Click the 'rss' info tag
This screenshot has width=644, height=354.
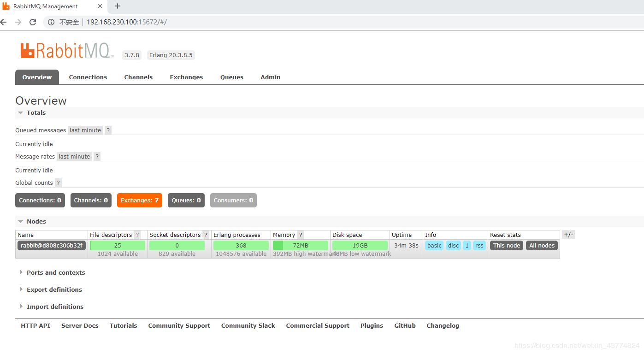click(x=479, y=246)
